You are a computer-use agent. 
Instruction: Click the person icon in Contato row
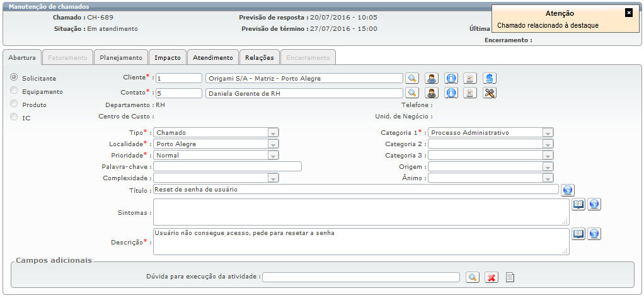click(x=432, y=93)
